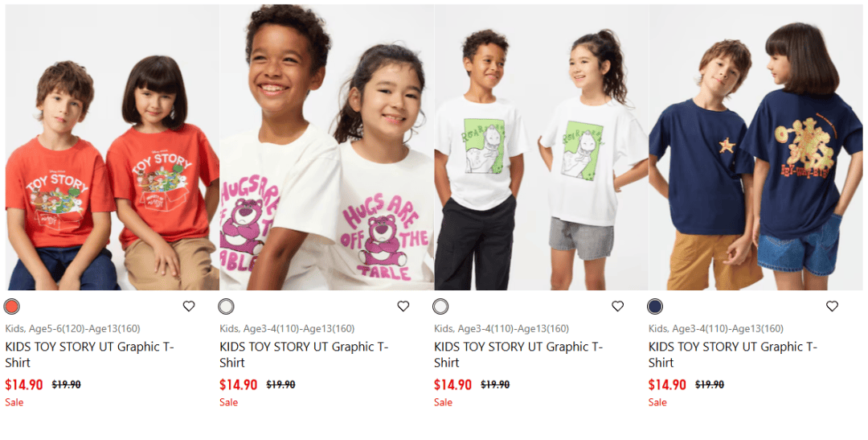Favorite the red Toy Story shirt with heart icon
This screenshot has width=868, height=440.
pyautogui.click(x=189, y=306)
